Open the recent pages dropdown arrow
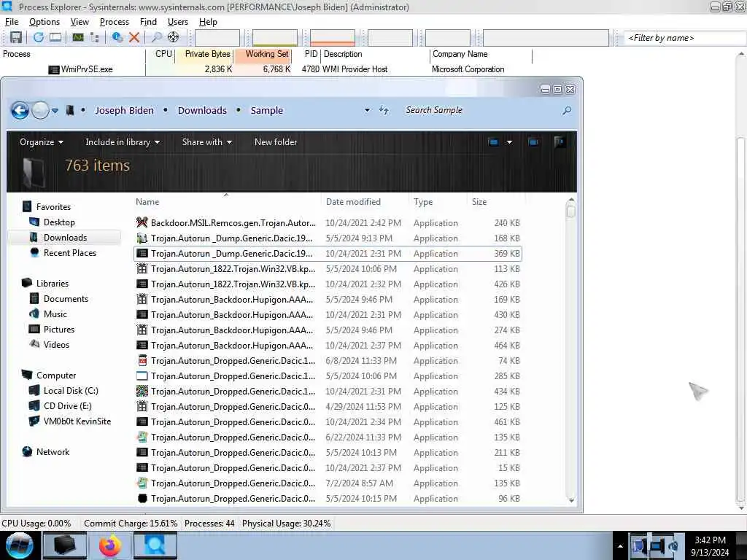 (x=55, y=111)
